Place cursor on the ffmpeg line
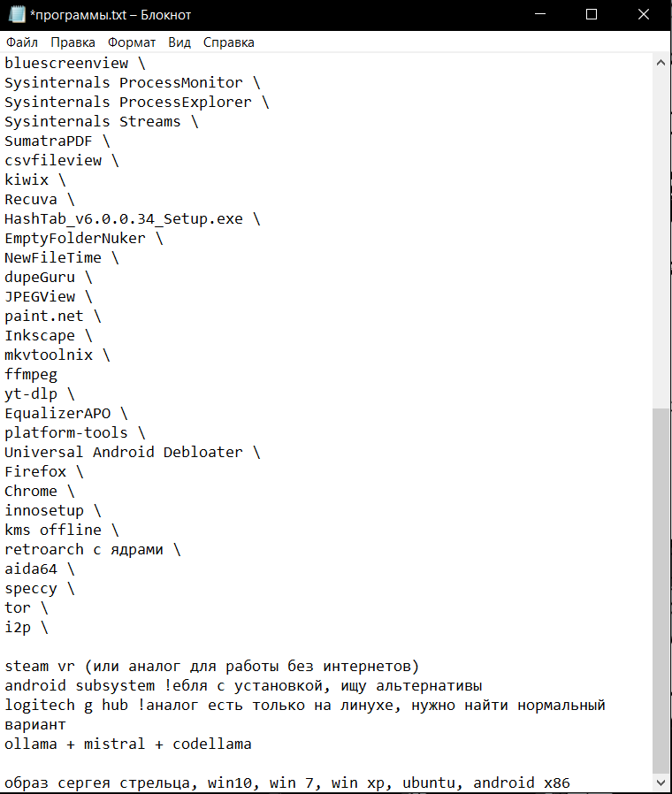Image resolution: width=672 pixels, height=794 pixels. (x=31, y=375)
